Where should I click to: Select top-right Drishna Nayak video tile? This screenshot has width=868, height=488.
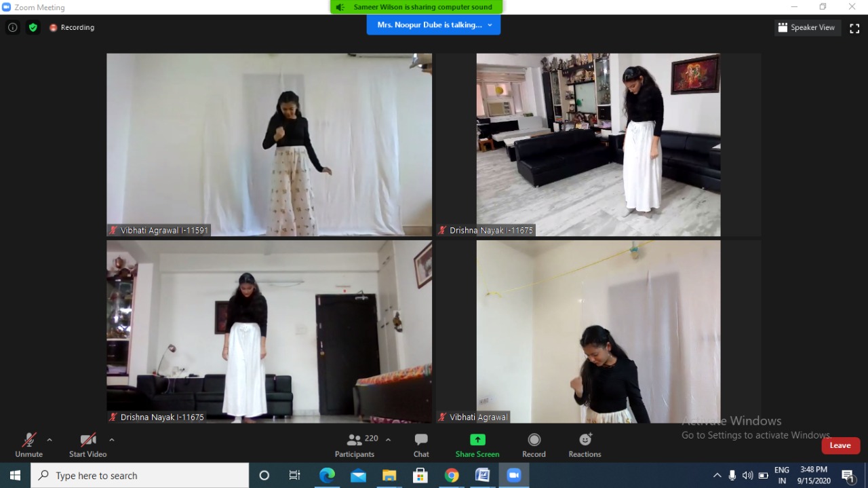pos(598,145)
